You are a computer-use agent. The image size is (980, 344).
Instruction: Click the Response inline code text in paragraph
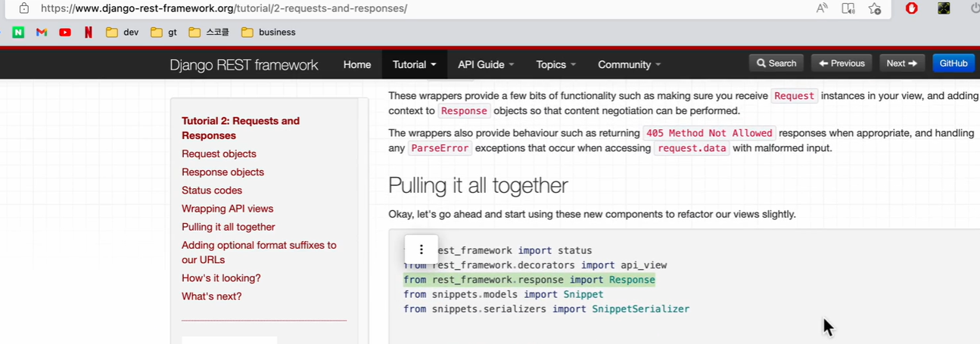click(x=464, y=110)
